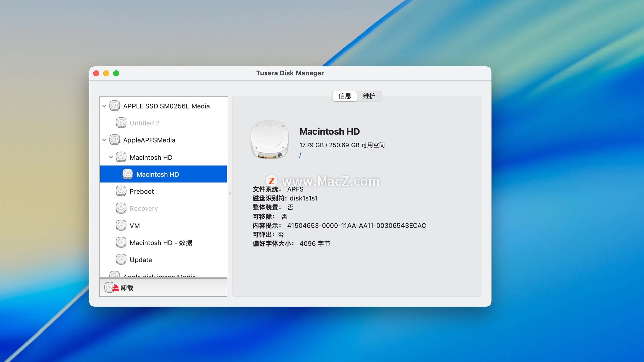
Task: Click the split view divider handle
Action: pos(230,193)
